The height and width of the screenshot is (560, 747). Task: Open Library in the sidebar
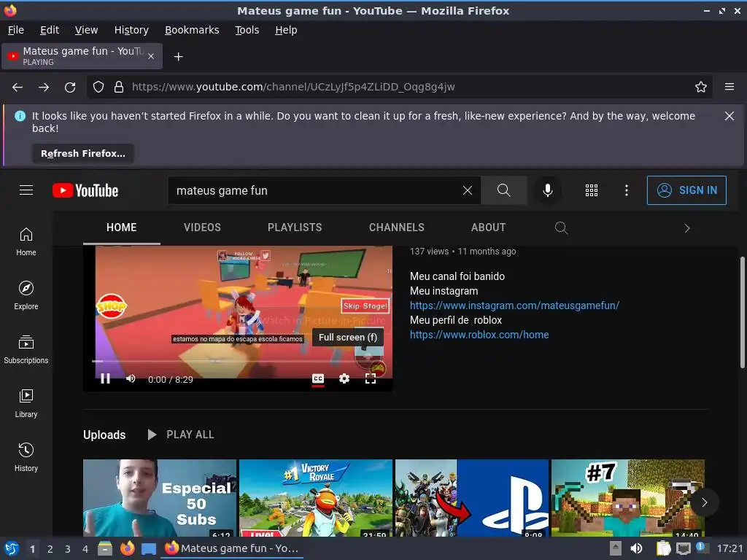(x=26, y=403)
